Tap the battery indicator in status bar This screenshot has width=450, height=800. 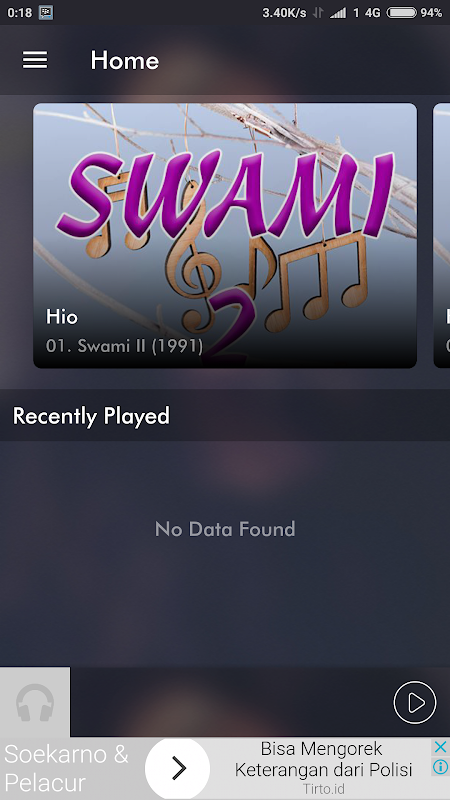402,13
